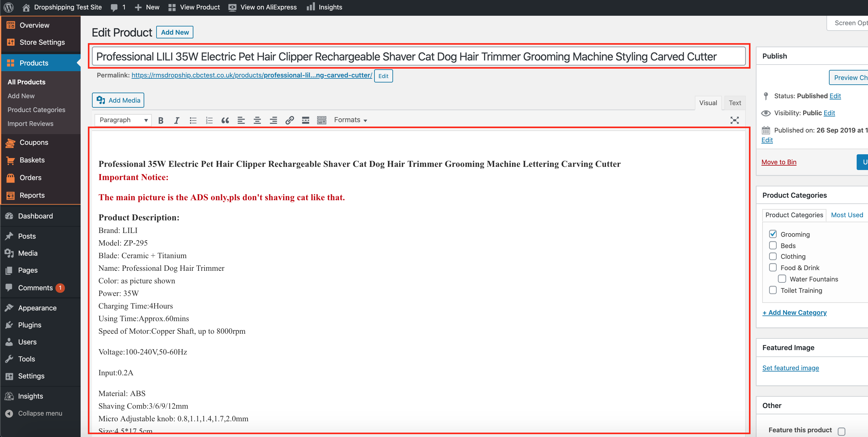The image size is (868, 437).
Task: Enable Feature this product checkbox
Action: [x=841, y=431]
